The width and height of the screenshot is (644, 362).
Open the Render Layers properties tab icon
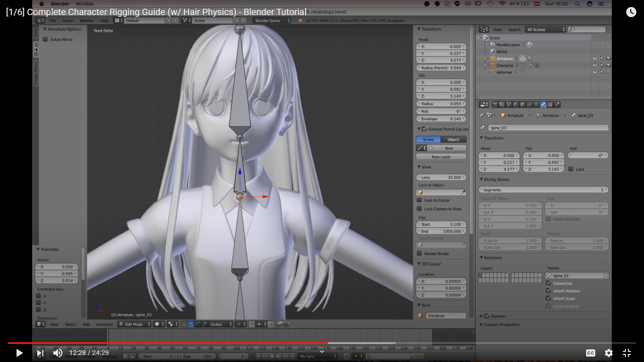pos(501,105)
